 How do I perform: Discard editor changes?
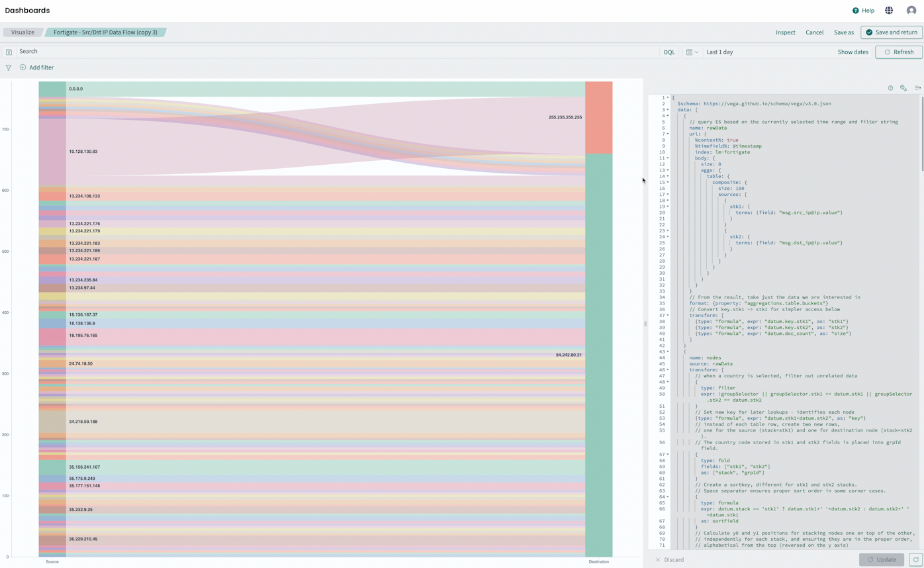pyautogui.click(x=669, y=559)
